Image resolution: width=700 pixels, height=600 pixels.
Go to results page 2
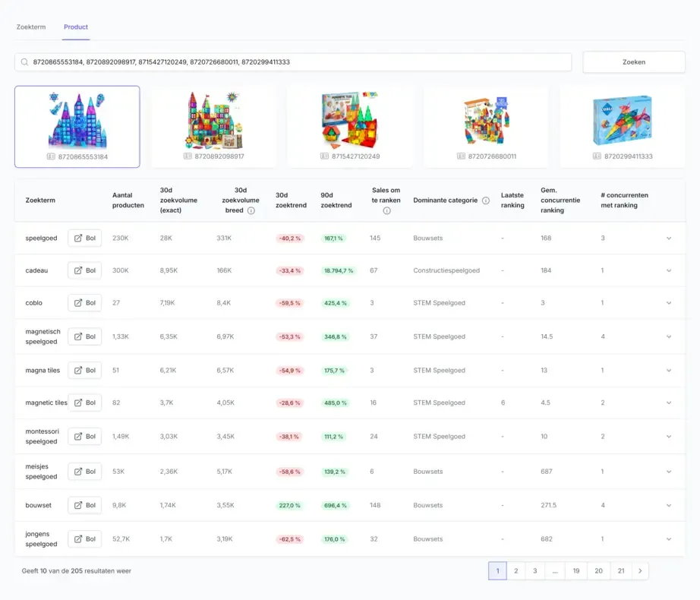(x=516, y=570)
